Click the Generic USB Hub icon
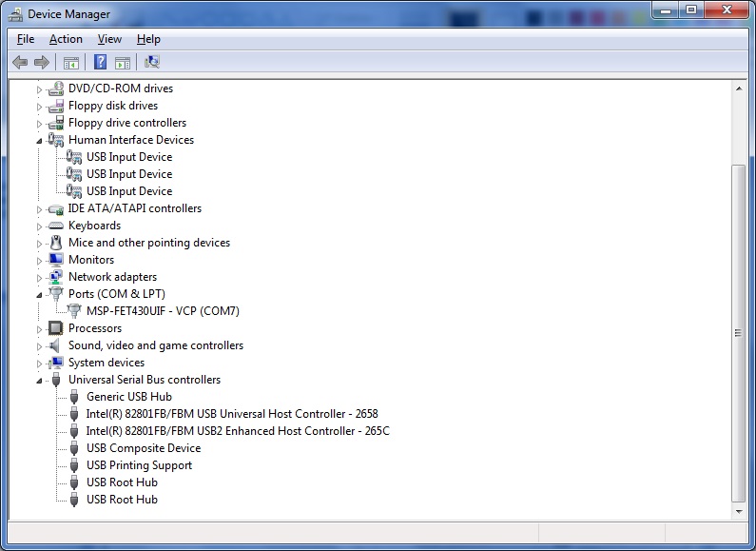The height and width of the screenshot is (551, 756). coord(74,397)
